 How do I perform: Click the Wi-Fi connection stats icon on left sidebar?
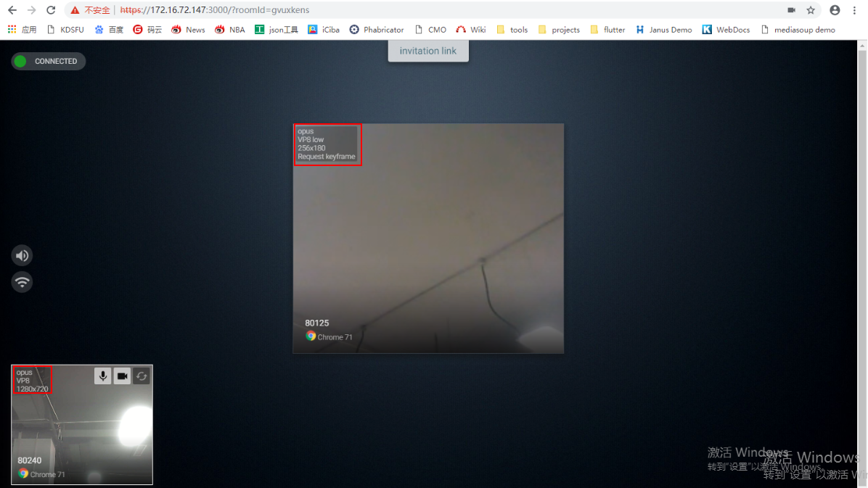pyautogui.click(x=22, y=282)
